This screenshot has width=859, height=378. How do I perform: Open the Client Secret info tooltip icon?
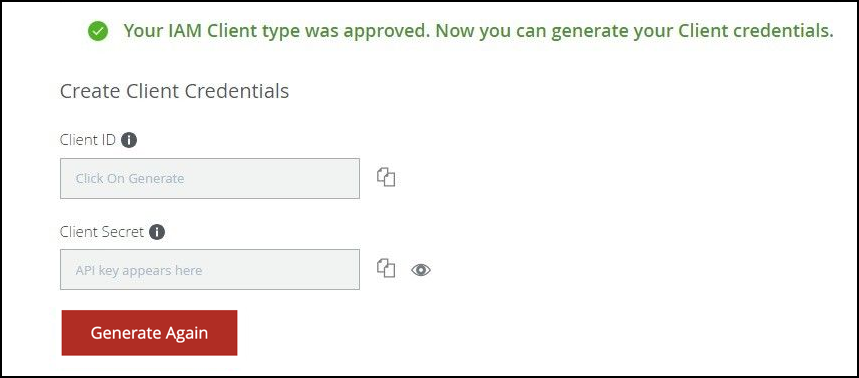(157, 232)
